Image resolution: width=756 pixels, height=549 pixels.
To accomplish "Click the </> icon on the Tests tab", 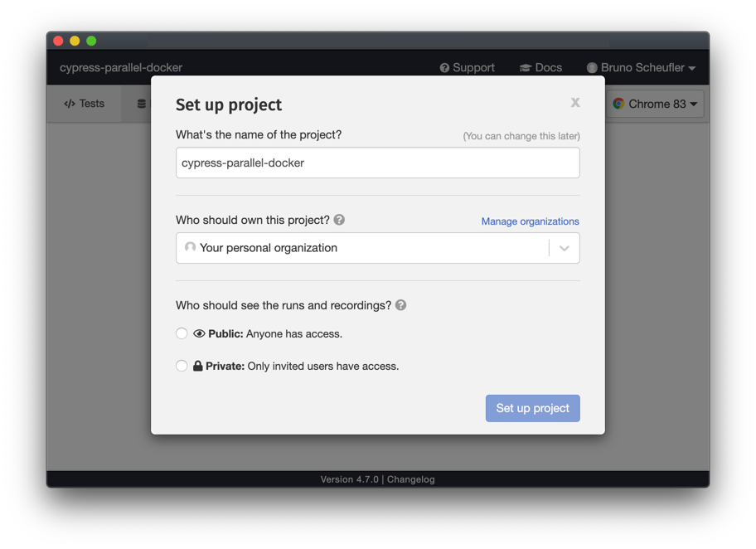I will pos(70,103).
